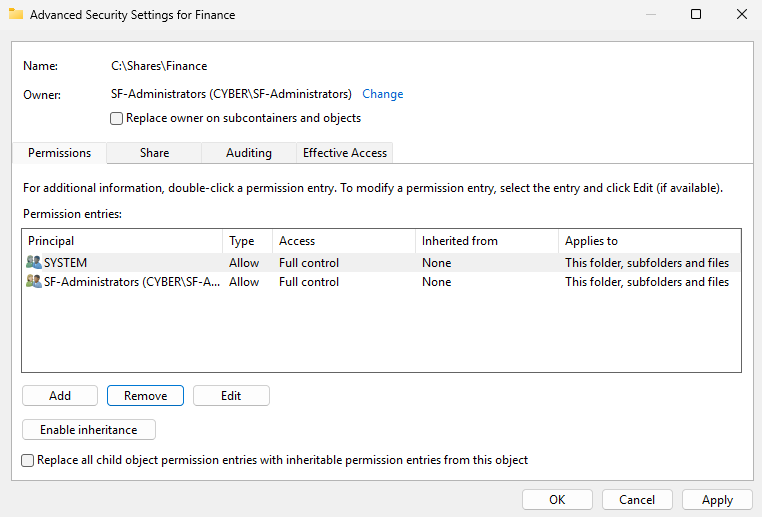Click the SF-Administrators group icon
762x517 pixels.
click(x=34, y=282)
